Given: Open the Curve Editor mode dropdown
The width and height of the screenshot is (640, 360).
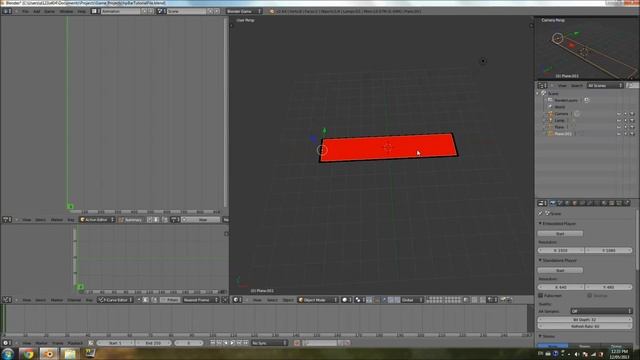Looking at the screenshot, I should (x=115, y=300).
